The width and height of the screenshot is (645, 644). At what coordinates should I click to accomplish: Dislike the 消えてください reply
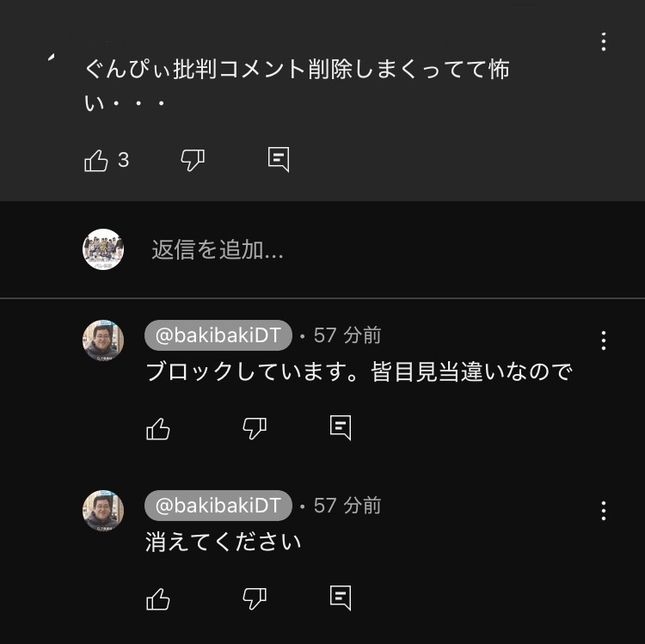tap(255, 598)
